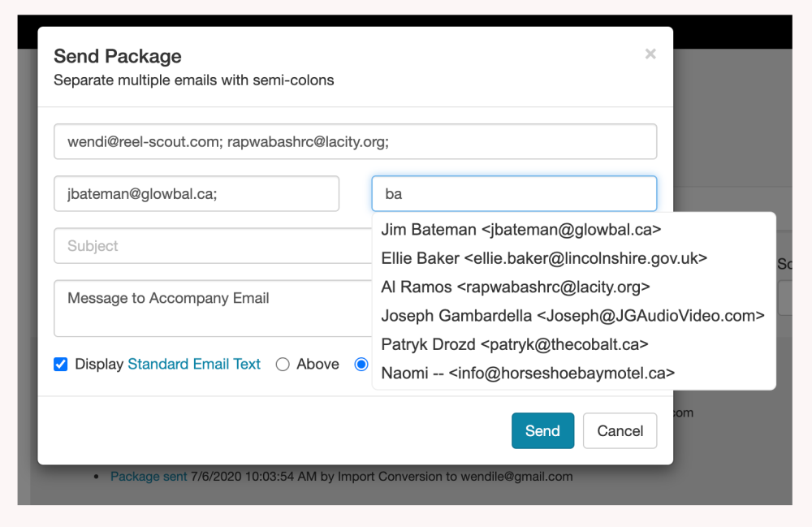Click the search field containing "ba"
Screen dimensions: 812x527
tap(514, 194)
